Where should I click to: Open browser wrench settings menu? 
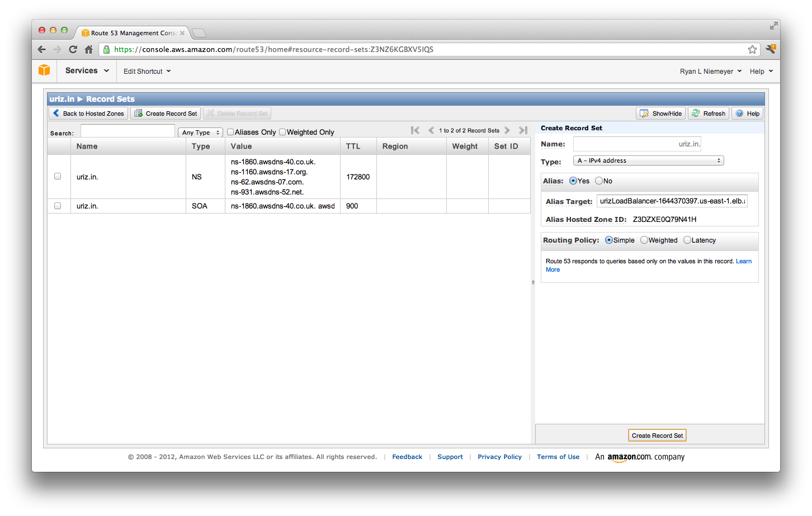(x=770, y=49)
